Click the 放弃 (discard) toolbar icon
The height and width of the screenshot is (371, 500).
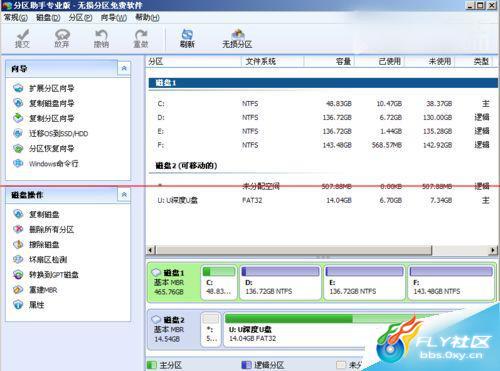[x=62, y=38]
